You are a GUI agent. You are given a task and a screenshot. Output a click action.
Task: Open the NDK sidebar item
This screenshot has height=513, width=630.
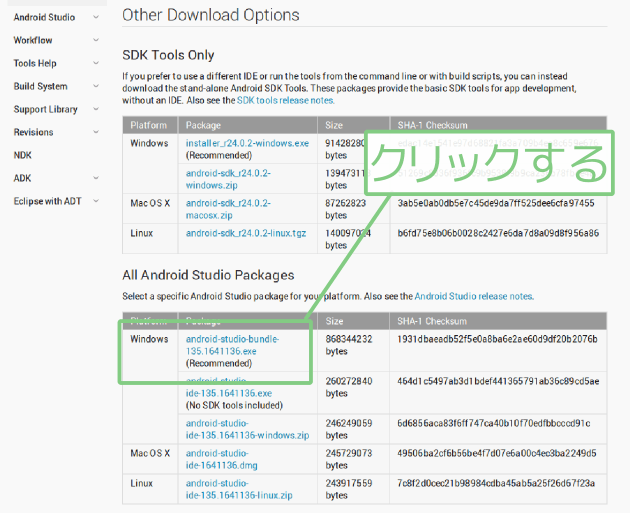pos(22,155)
